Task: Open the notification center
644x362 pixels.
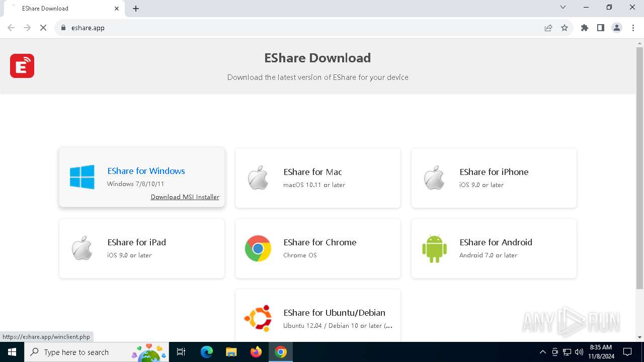Action: click(627, 352)
